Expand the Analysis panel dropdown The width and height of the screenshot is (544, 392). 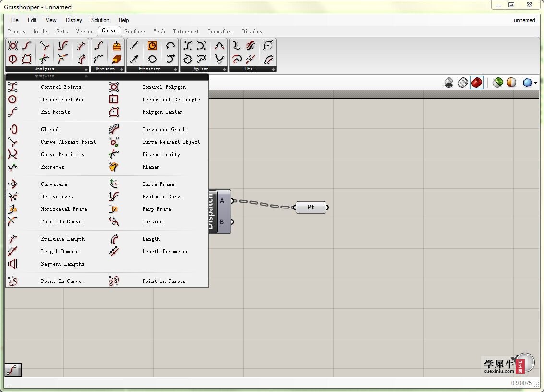86,69
